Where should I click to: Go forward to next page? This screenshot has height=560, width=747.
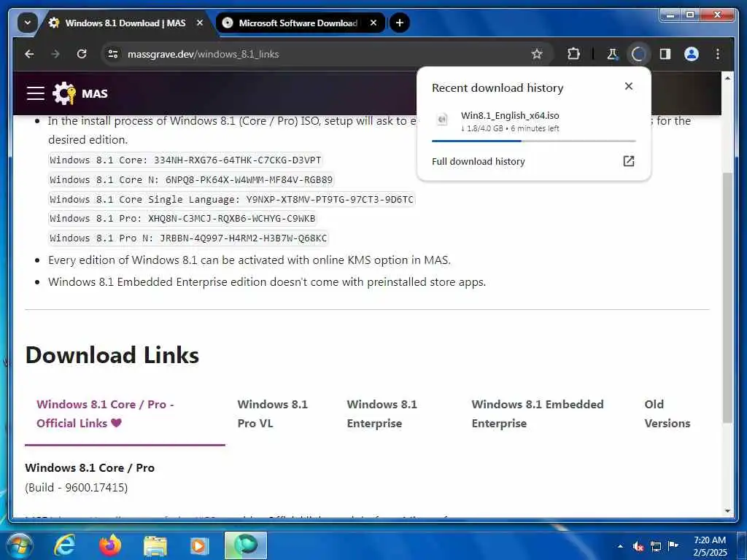55,54
